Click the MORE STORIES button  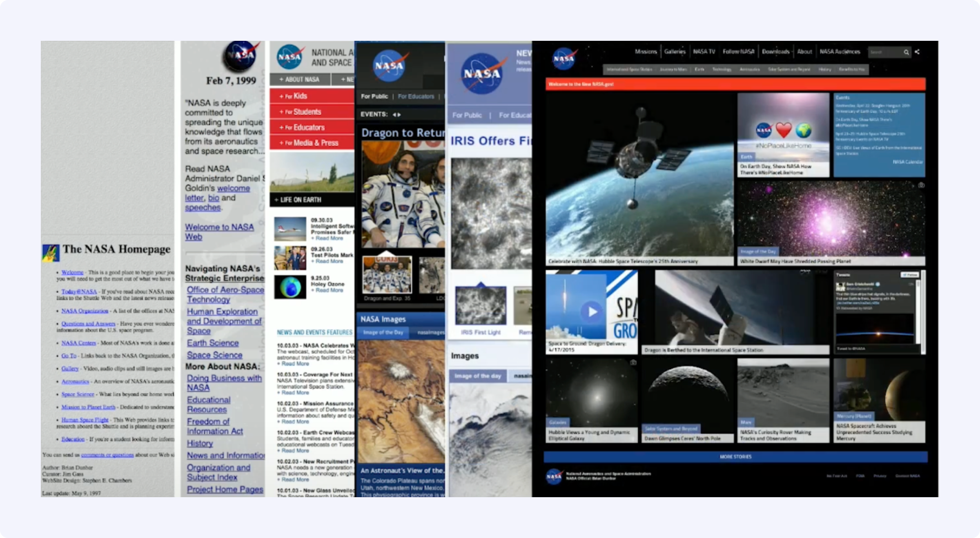tap(735, 457)
